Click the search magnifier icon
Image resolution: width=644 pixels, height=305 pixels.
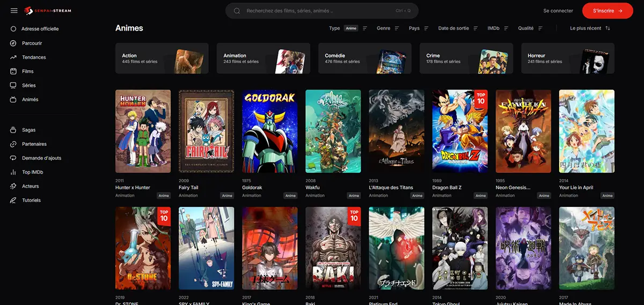(237, 11)
